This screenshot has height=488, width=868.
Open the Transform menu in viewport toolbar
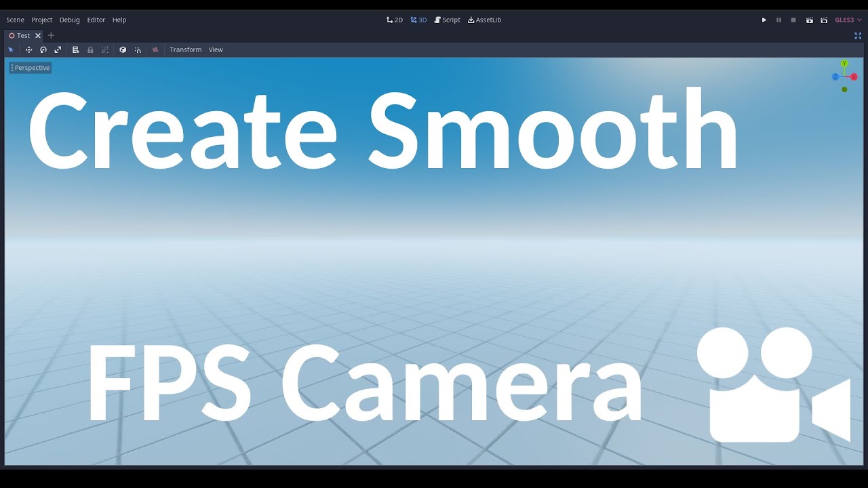(186, 49)
